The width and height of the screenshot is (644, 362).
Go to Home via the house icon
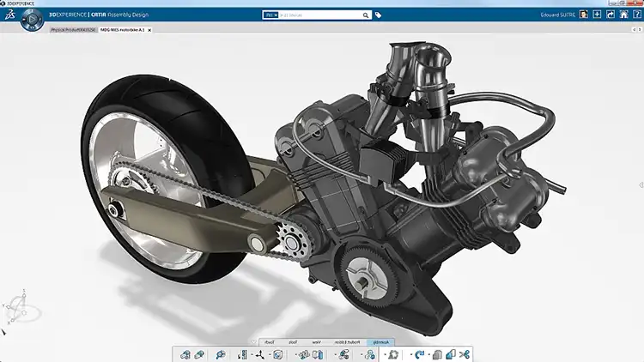point(623,15)
